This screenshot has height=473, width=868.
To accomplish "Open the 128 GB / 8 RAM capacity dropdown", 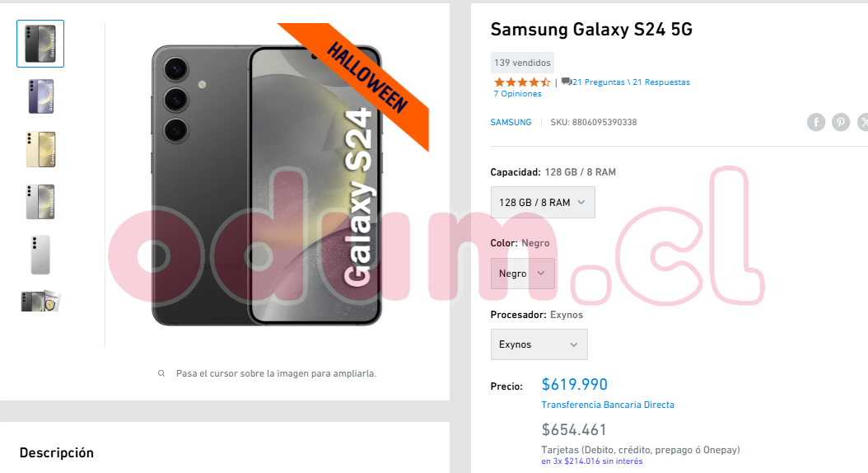I will point(543,202).
